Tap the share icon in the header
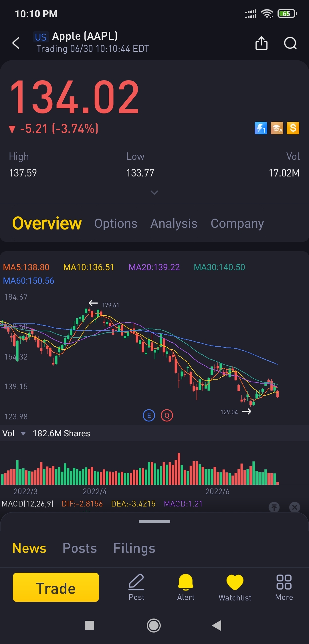 tap(261, 43)
